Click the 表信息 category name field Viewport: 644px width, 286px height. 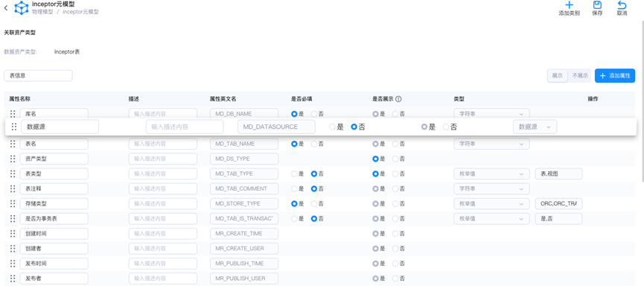click(38, 76)
